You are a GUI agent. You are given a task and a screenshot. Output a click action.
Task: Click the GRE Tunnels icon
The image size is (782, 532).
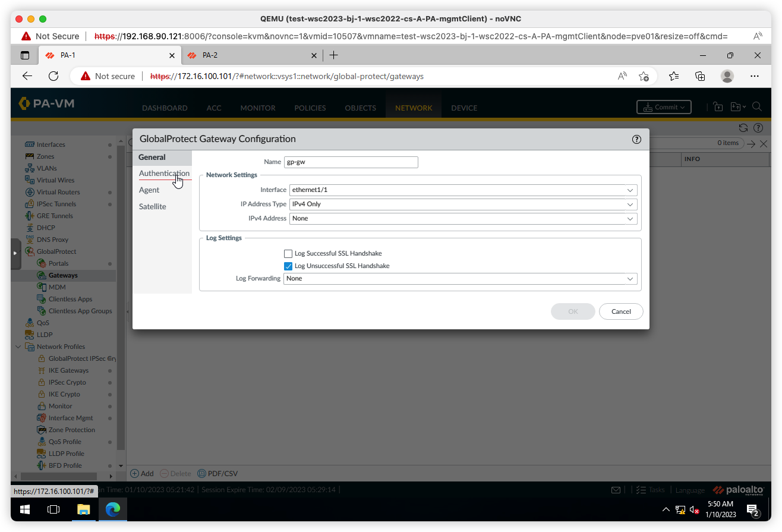coord(30,216)
